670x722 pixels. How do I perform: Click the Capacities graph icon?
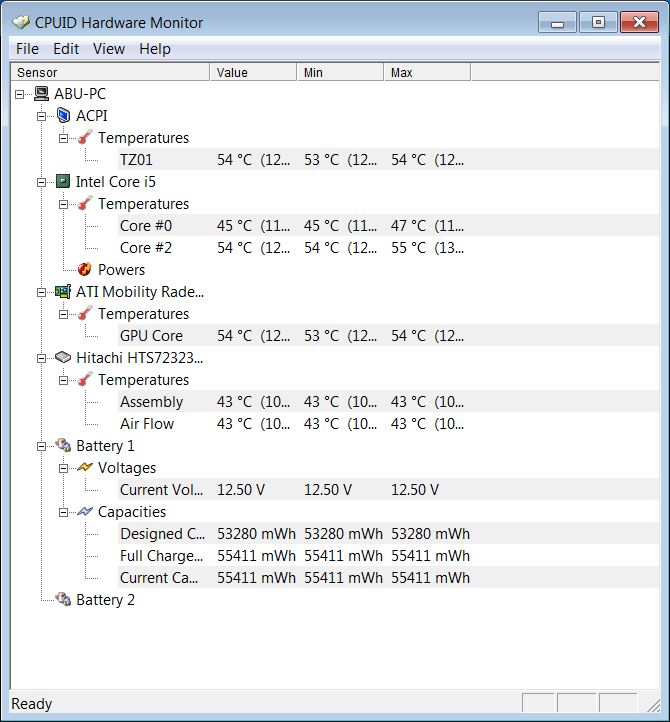point(85,512)
